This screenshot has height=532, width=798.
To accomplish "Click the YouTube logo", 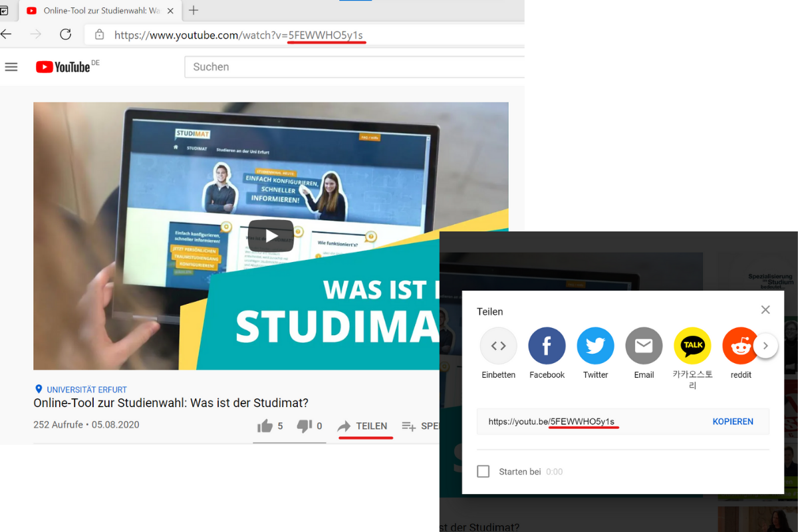I will pyautogui.click(x=64, y=67).
